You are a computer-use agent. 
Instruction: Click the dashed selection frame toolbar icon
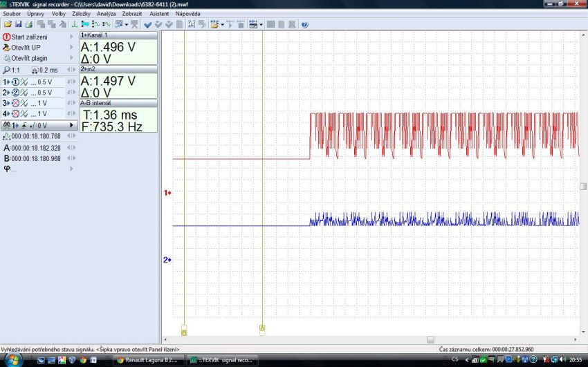click(192, 24)
